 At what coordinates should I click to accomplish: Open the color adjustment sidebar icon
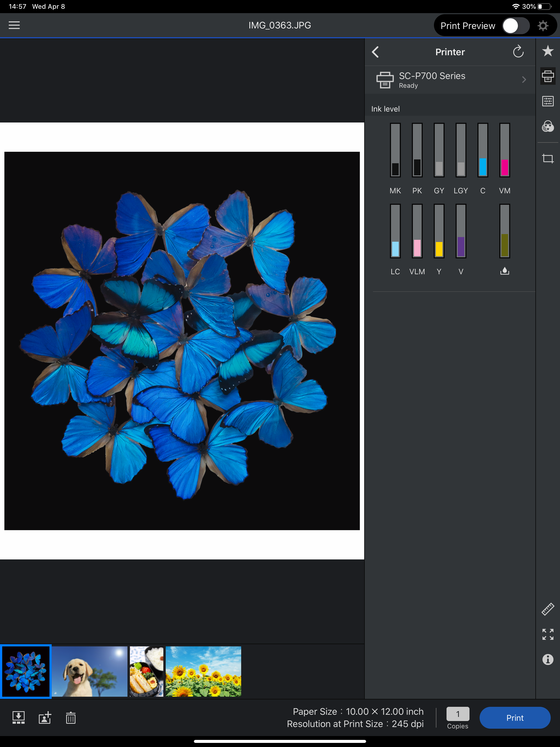(x=547, y=127)
